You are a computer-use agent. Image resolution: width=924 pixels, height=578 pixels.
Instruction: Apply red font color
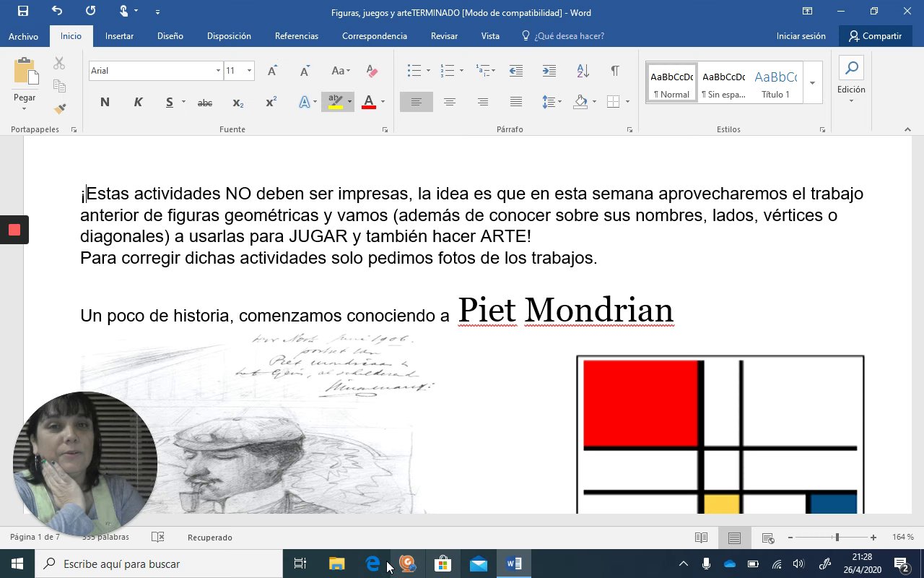coord(369,103)
